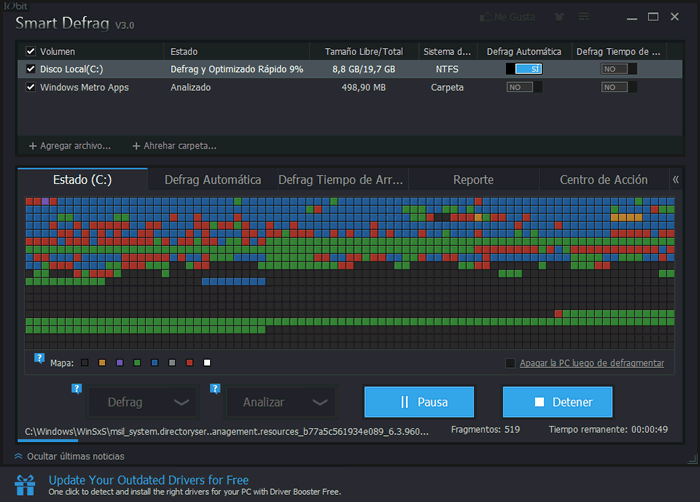
Task: Click the plus icon for Ahrehar carpeta
Action: pos(136,146)
